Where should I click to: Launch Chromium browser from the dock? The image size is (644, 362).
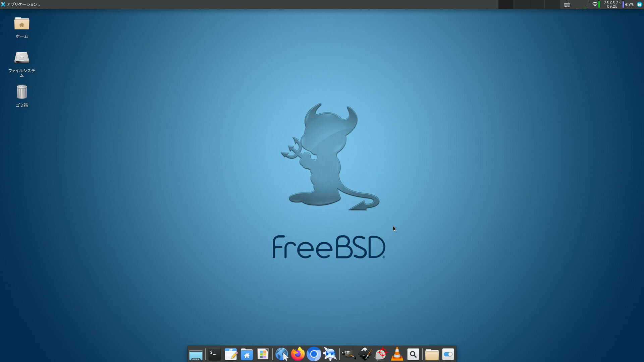[314, 354]
